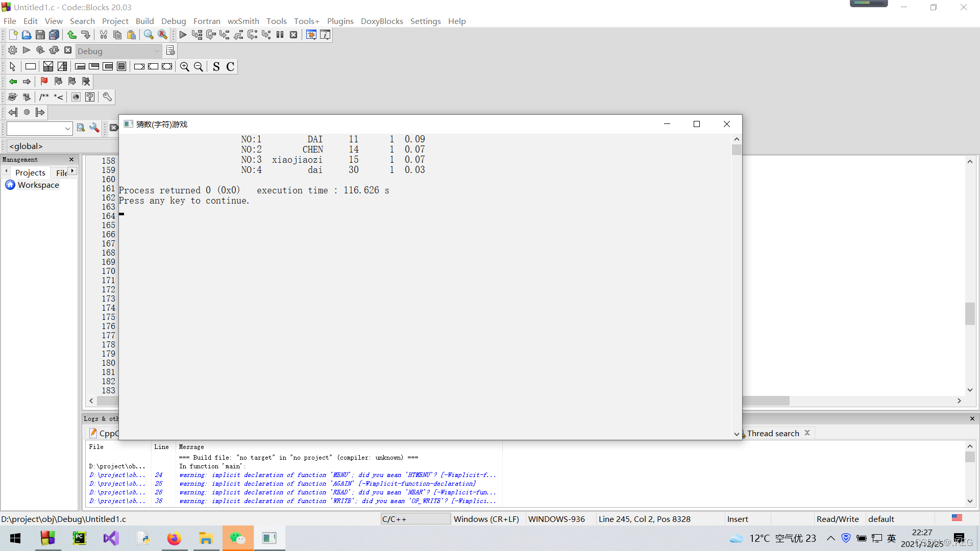Click the DoxyBlocks block comment icon
The width and height of the screenshot is (980, 551).
[x=44, y=97]
